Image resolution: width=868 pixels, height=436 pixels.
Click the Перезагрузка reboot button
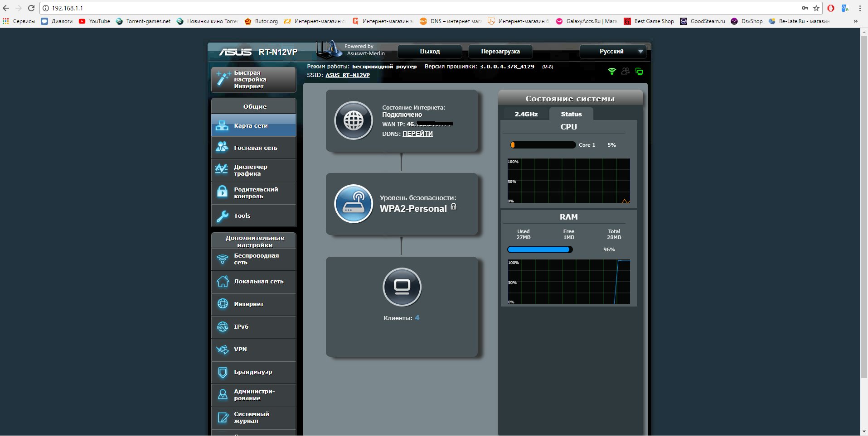coord(500,52)
